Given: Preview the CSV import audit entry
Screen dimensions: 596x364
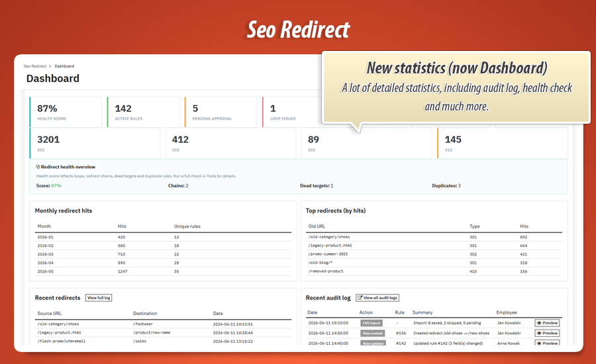Looking at the screenshot, I should click(x=548, y=323).
